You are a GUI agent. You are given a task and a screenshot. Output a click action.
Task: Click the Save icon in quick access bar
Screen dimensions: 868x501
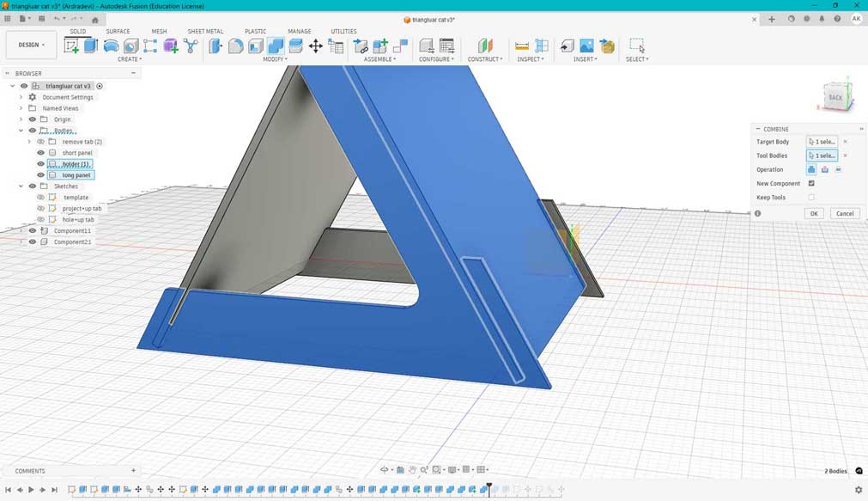41,19
